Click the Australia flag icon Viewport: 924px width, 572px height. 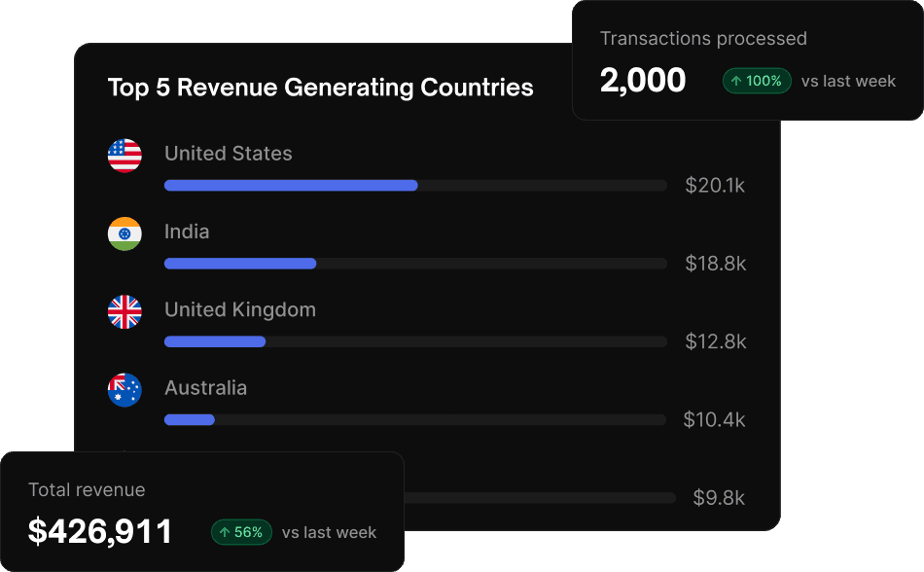click(x=124, y=390)
